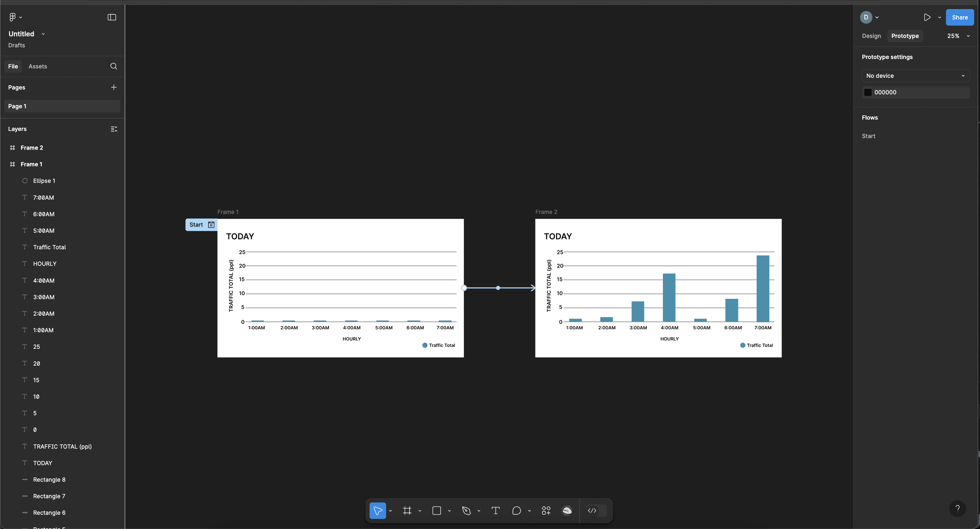The height and width of the screenshot is (529, 980).
Task: Select the Ellipse 1 layer icon
Action: pos(25,181)
